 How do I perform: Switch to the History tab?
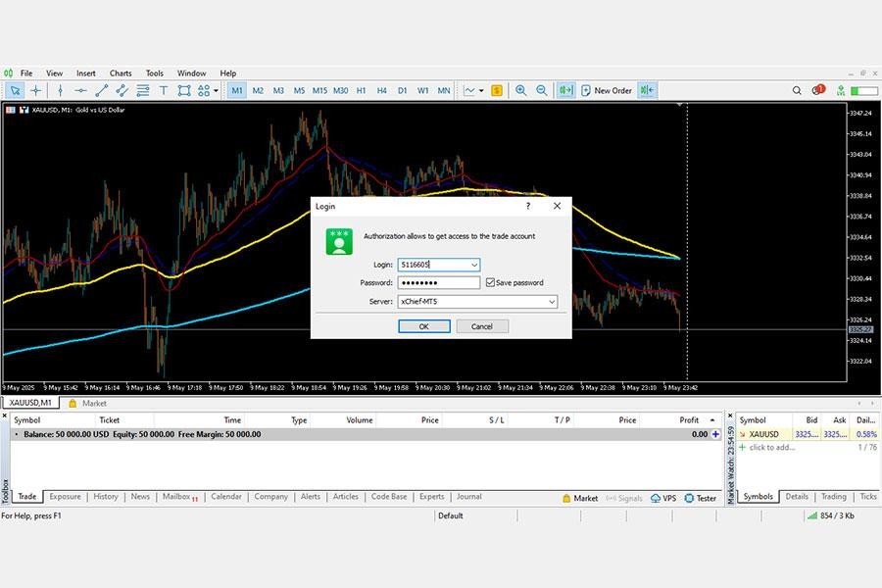pyautogui.click(x=106, y=497)
